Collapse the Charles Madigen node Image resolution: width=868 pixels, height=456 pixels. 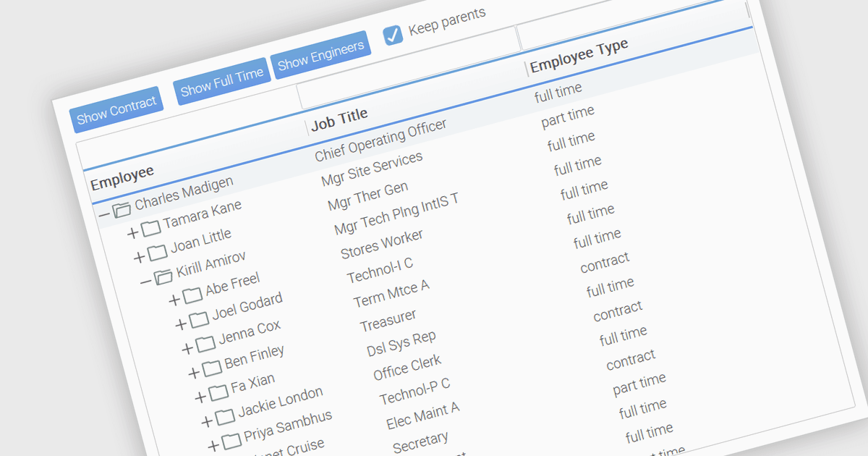pos(103,214)
